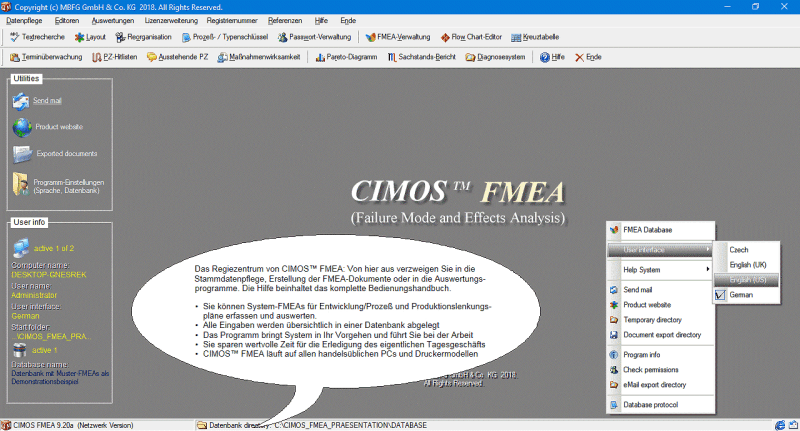The height and width of the screenshot is (431, 800).
Task: Open Sachstands-Bericht
Action: [421, 57]
